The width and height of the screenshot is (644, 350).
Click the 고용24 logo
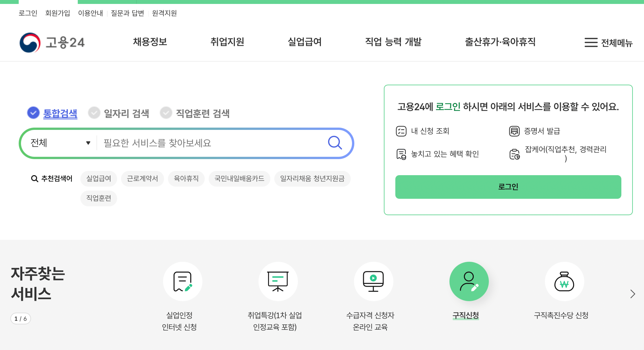[52, 42]
